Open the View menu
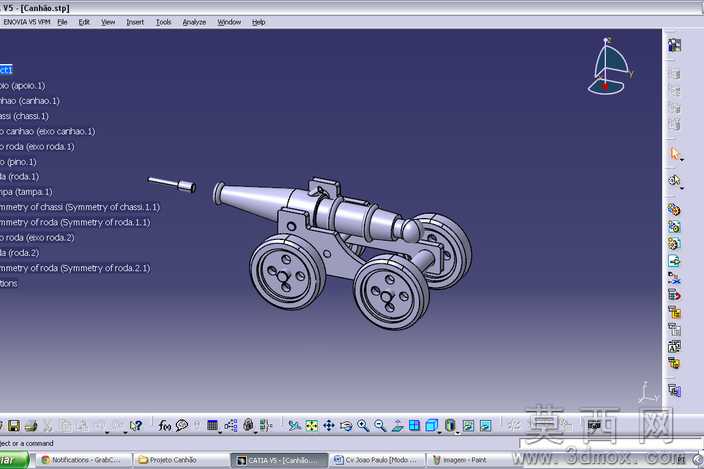The image size is (704, 469). 108,22
